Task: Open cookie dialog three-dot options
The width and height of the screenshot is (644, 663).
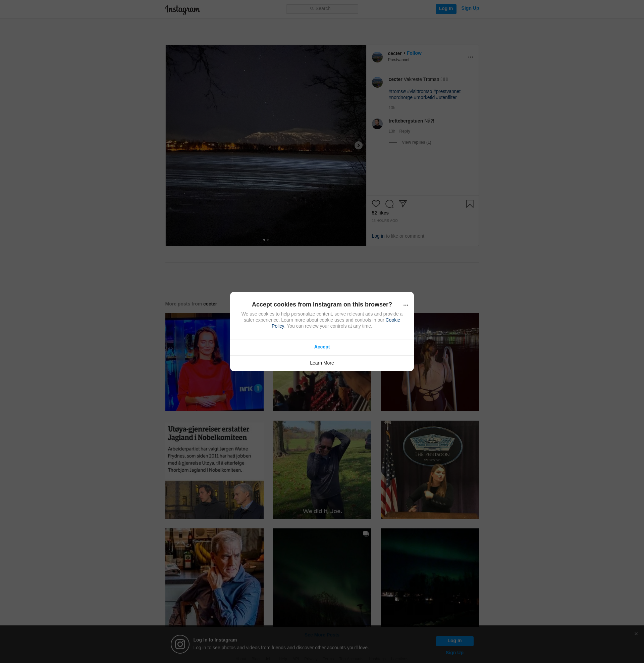Action: 406,305
